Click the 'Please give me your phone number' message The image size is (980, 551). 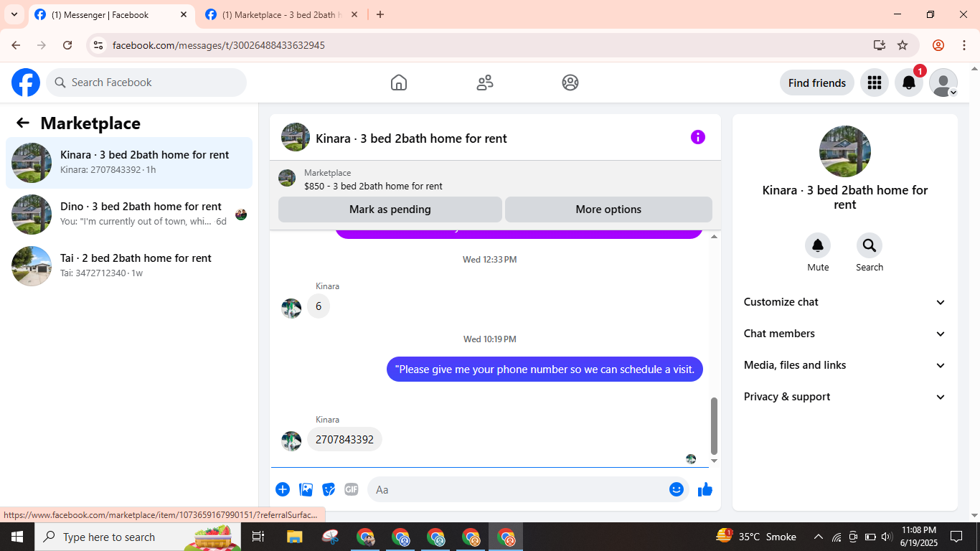coord(545,369)
